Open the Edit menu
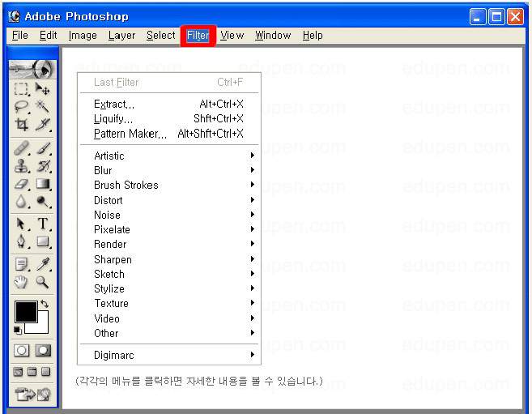 pos(48,36)
